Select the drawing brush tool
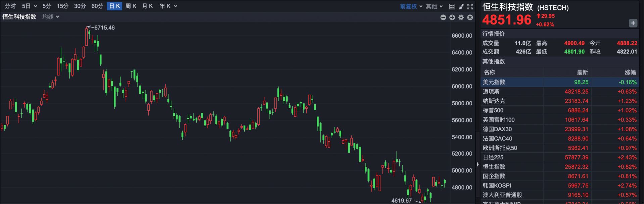Screen dimensions: 644x204 (x=461, y=6)
